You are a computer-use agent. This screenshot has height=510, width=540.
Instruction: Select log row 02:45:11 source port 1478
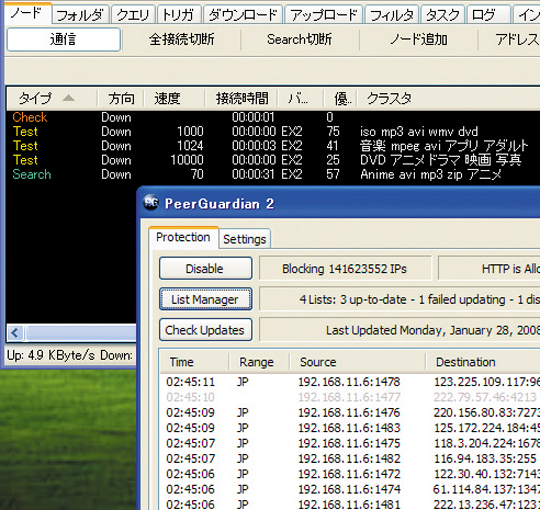point(350,382)
